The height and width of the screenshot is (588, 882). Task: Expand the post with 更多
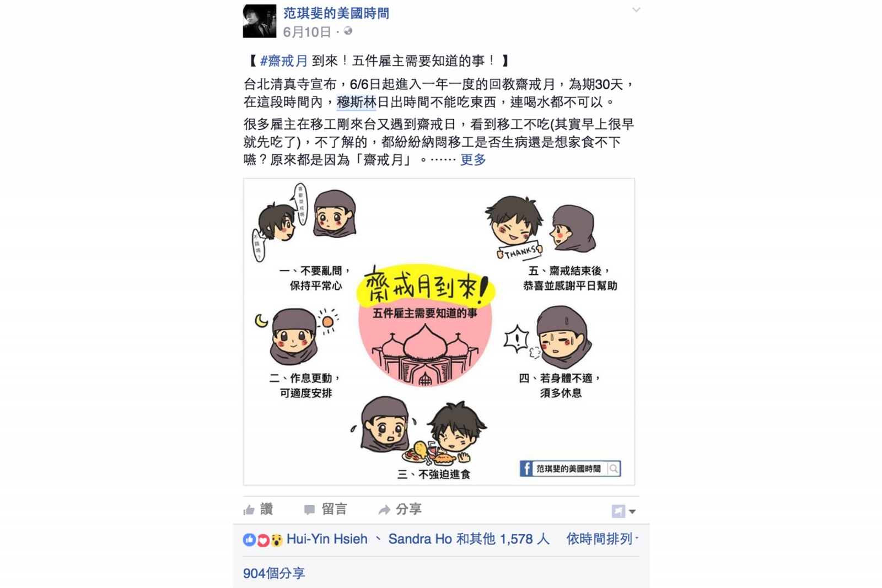point(473,160)
